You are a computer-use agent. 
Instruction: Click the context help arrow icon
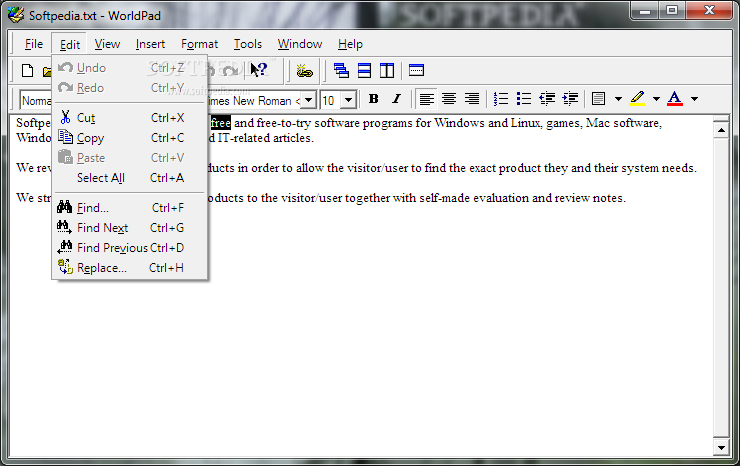259,70
